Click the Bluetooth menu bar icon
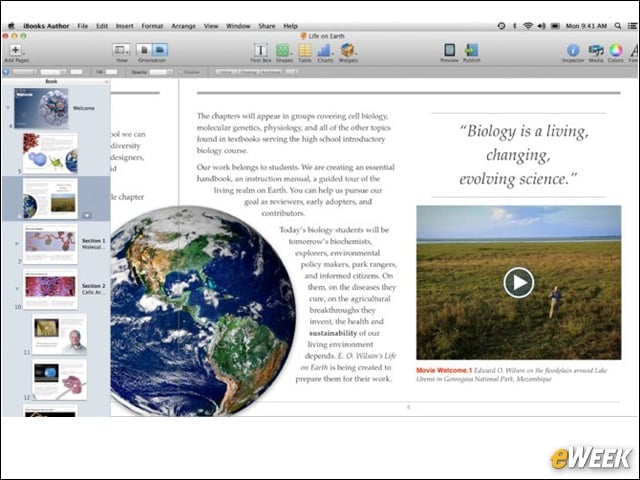The height and width of the screenshot is (480, 640). click(x=514, y=26)
